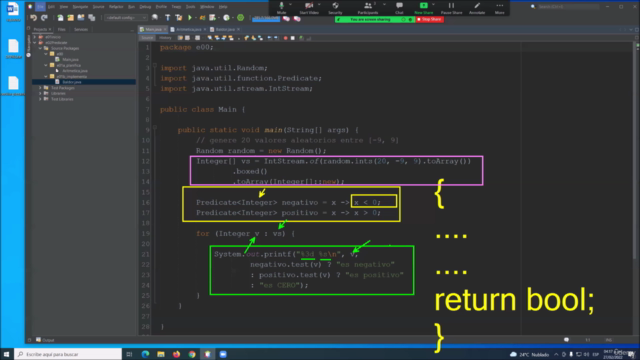Click Pause Share in Zoom toolbar
This screenshot has width=640, height=360.
[x=451, y=8]
